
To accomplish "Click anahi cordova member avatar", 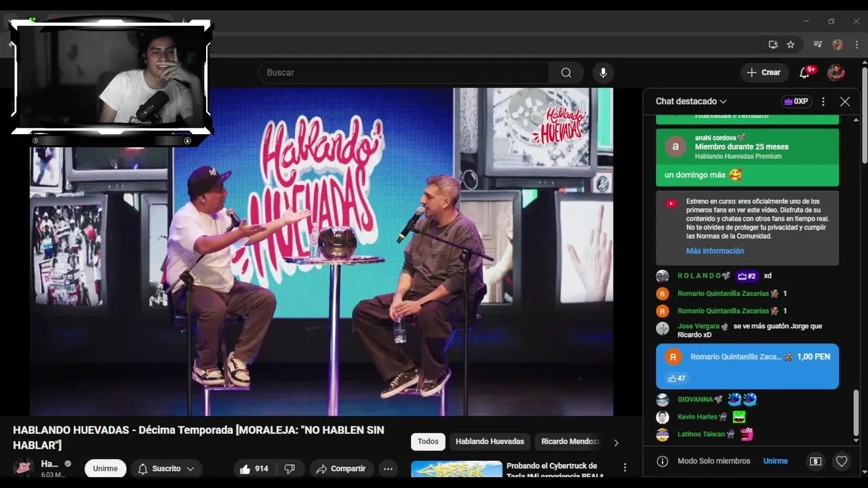I will tap(675, 146).
